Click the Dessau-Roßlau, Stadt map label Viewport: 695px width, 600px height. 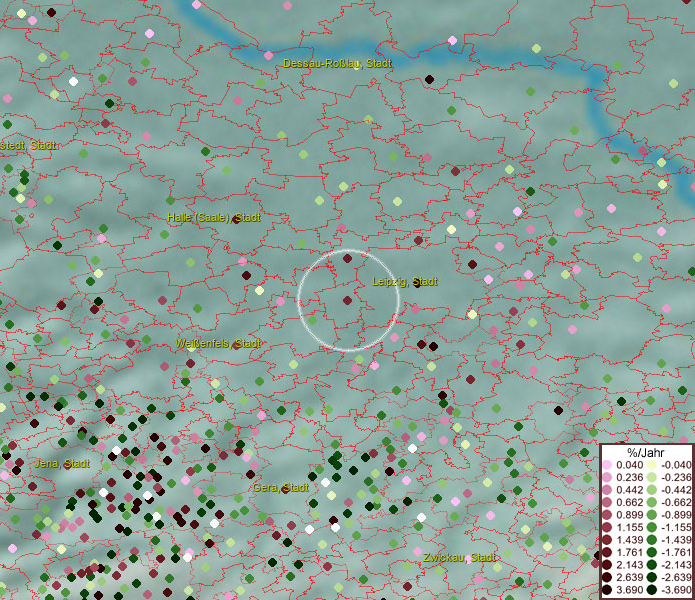(337, 63)
